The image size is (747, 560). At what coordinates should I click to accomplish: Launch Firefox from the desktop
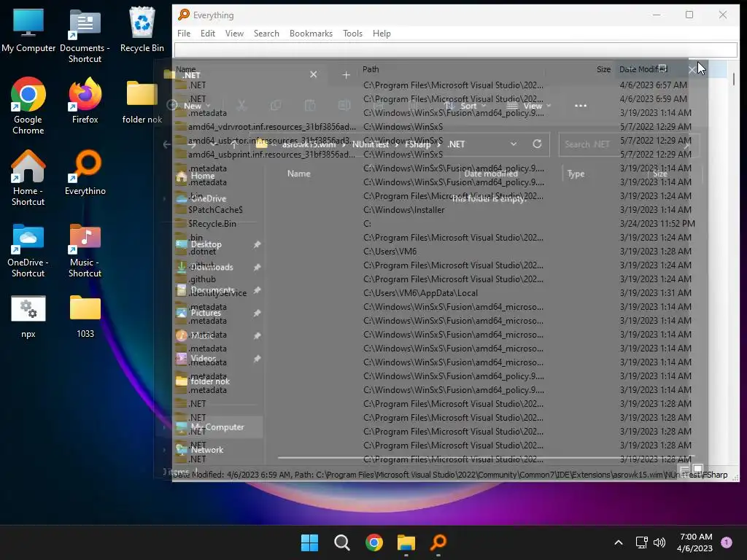[85, 101]
